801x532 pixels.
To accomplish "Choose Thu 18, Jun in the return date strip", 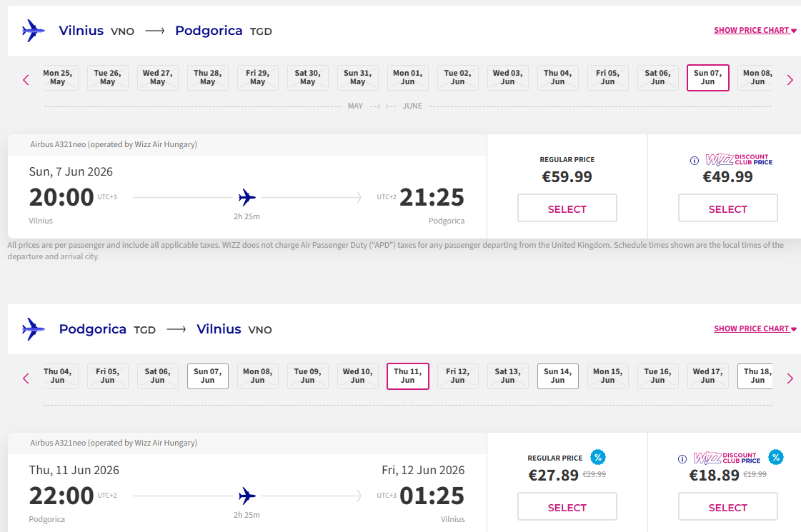I will pos(757,376).
